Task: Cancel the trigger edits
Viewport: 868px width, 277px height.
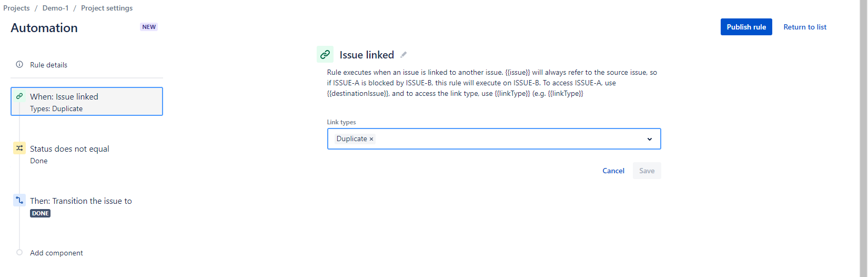Action: (x=613, y=171)
